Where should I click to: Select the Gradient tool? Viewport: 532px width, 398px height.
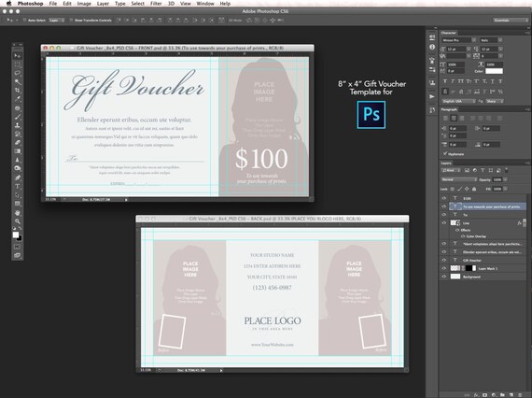click(x=18, y=151)
